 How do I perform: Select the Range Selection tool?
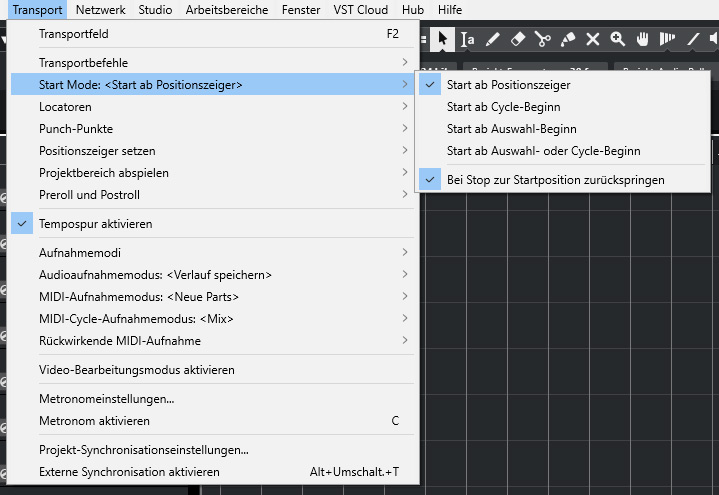point(467,39)
